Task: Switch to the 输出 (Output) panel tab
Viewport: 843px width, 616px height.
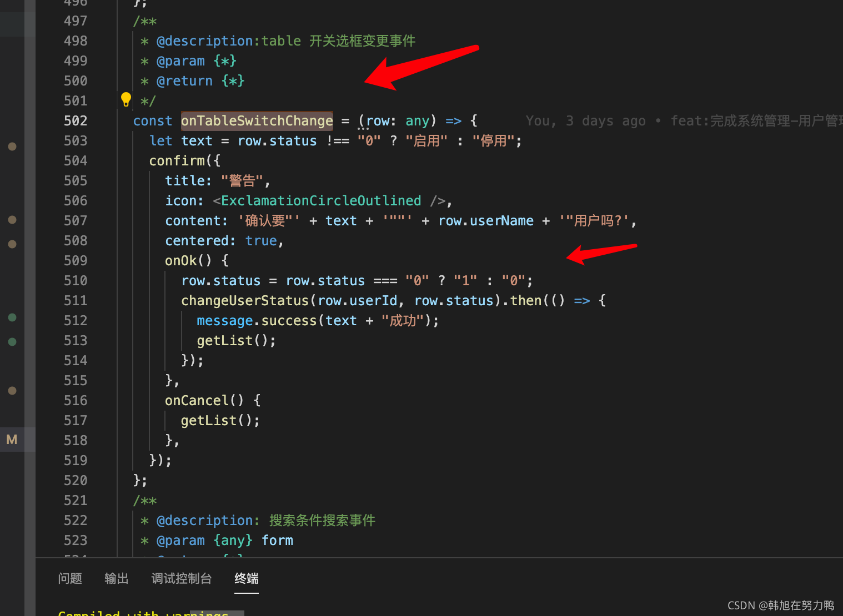Action: (x=117, y=578)
